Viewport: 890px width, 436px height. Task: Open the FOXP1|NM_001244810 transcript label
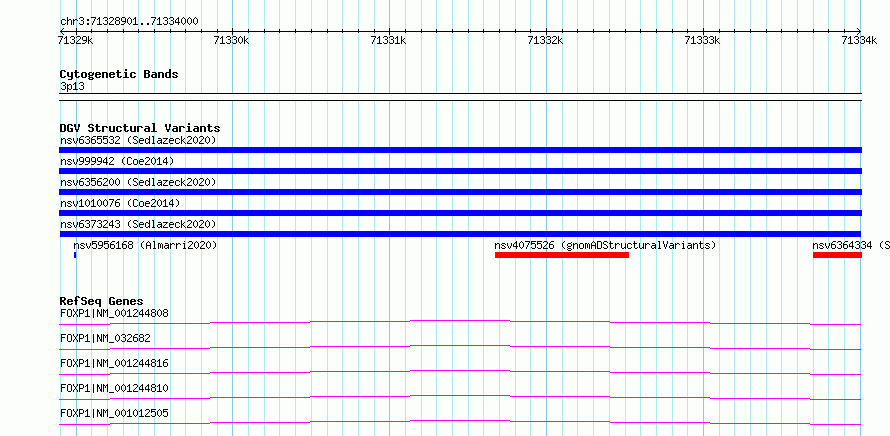[114, 388]
